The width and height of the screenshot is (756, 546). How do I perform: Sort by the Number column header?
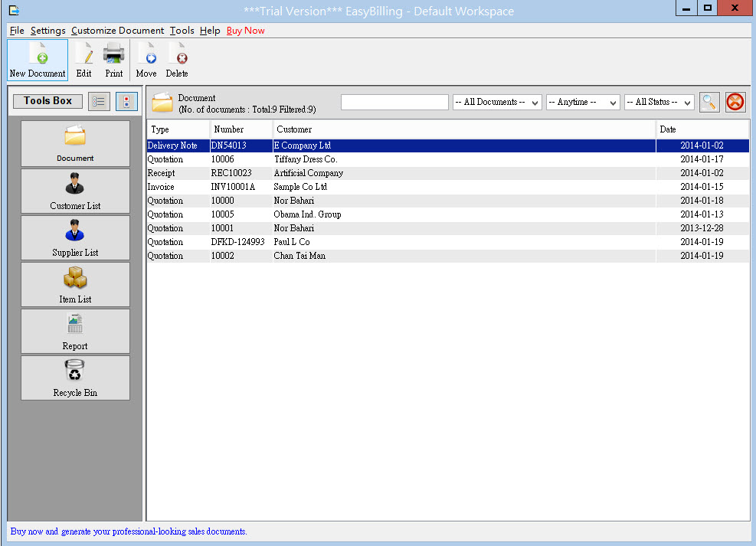coord(241,129)
